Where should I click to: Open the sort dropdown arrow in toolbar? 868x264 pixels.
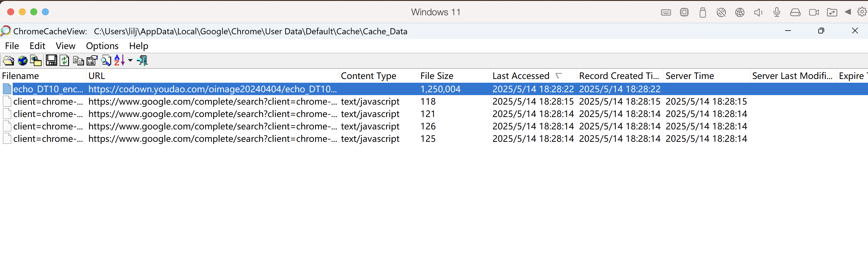[130, 61]
